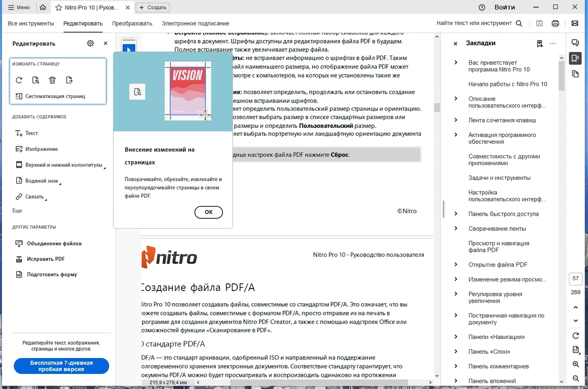Open the Меню hamburger menu
Screen dimensions: 588x389
pyautogui.click(x=19, y=7)
